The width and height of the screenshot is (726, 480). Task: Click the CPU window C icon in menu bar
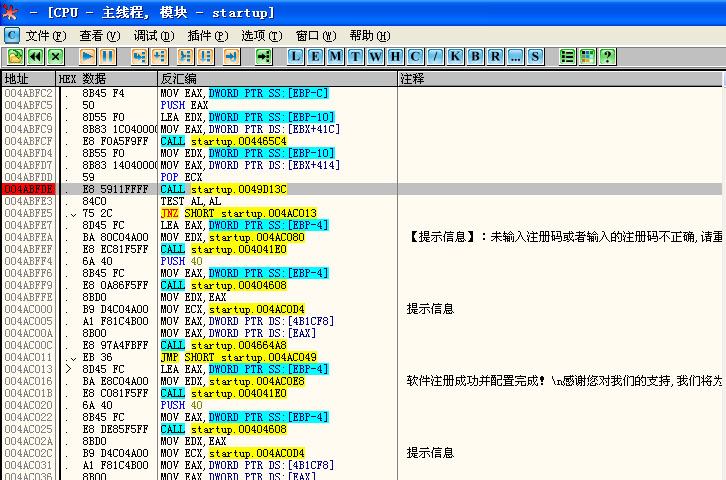(x=12, y=35)
